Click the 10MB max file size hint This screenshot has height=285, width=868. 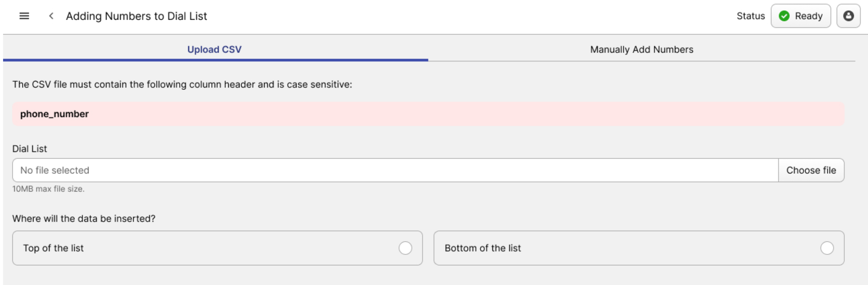point(48,189)
